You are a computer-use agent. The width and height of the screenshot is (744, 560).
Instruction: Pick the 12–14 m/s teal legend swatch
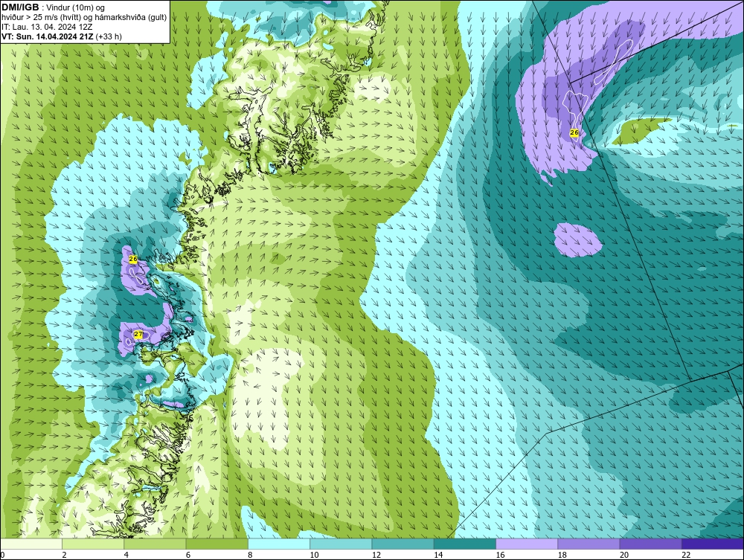click(x=403, y=544)
